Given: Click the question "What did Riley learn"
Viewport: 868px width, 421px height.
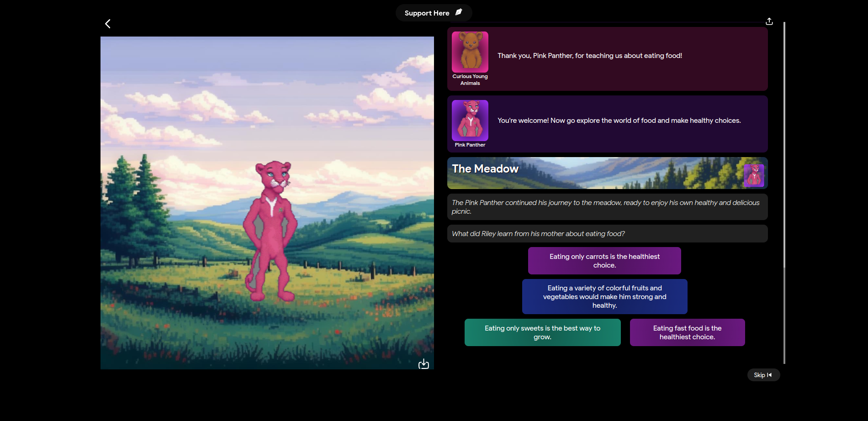Looking at the screenshot, I should pos(607,234).
